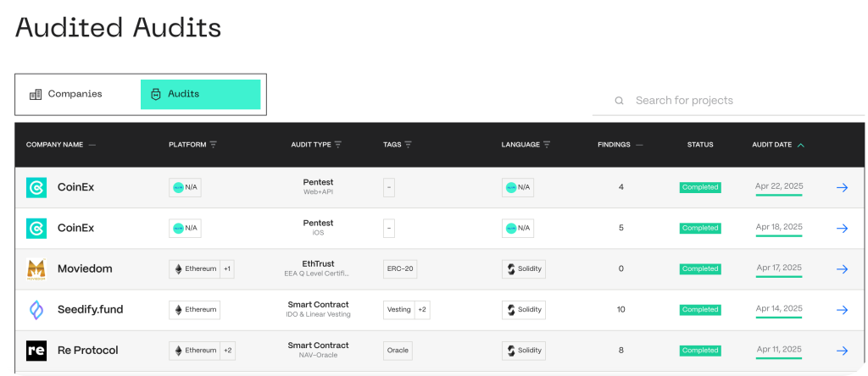Click the Companies tab building icon
This screenshot has height=376, width=868.
point(36,95)
